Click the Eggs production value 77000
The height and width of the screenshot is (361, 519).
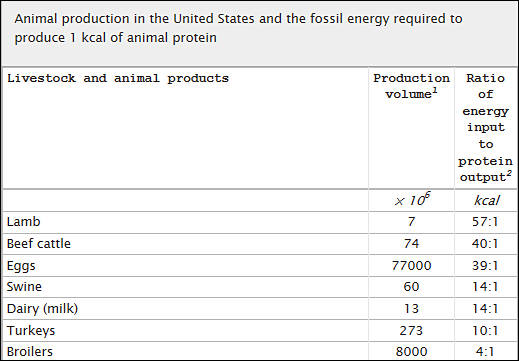[x=412, y=266]
